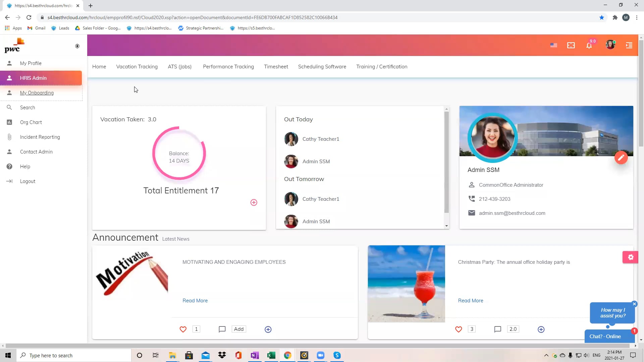
Task: Read More on Christmas Party announcement
Action: (471, 301)
